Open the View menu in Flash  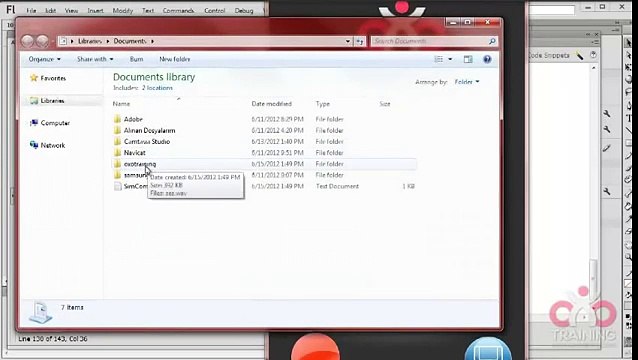click(71, 11)
